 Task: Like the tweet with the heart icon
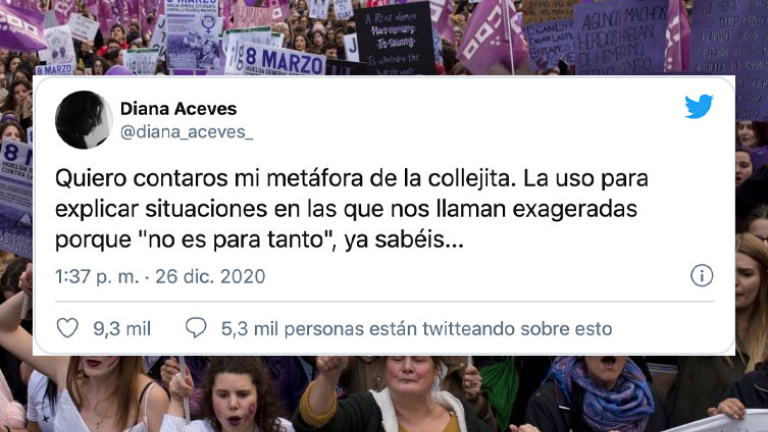[x=68, y=328]
